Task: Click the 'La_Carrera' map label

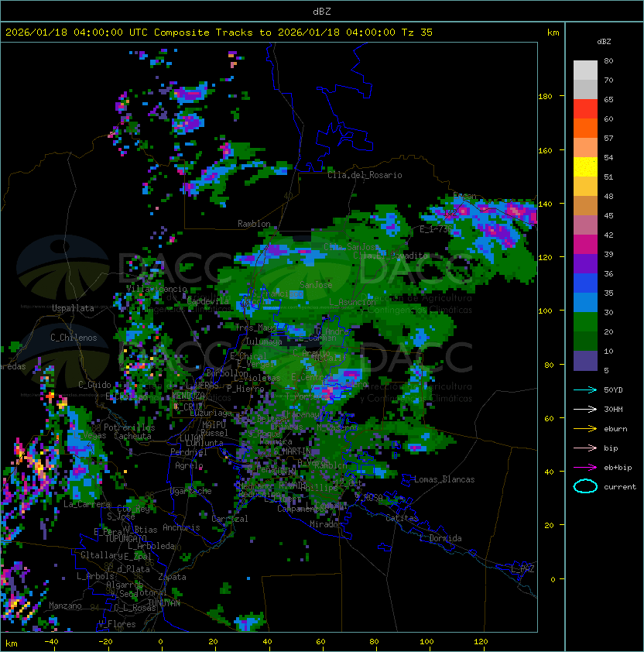Action: (87, 504)
